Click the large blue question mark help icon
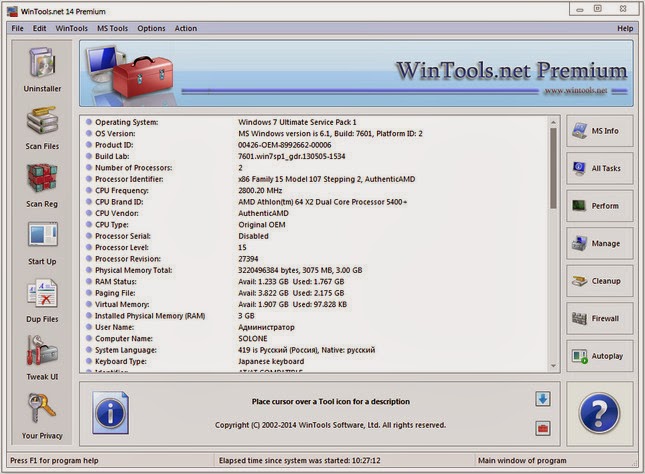The height and width of the screenshot is (474, 645). pos(599,413)
